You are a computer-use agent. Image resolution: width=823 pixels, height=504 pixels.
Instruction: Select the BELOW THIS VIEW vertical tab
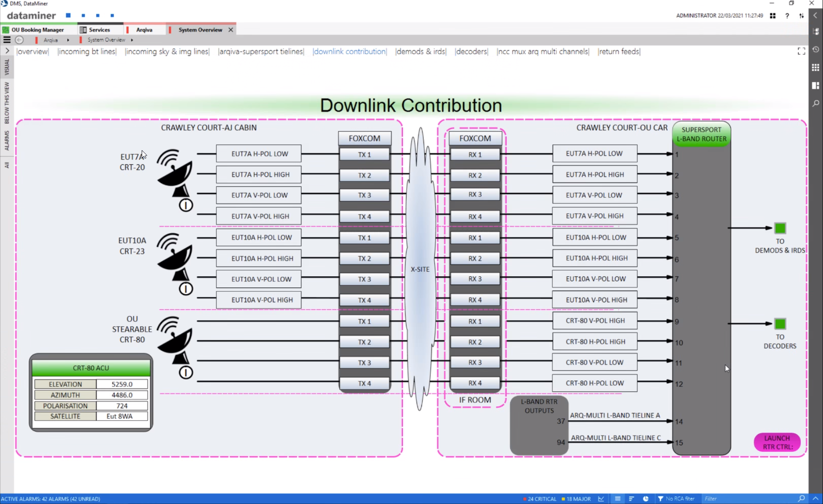click(7, 103)
